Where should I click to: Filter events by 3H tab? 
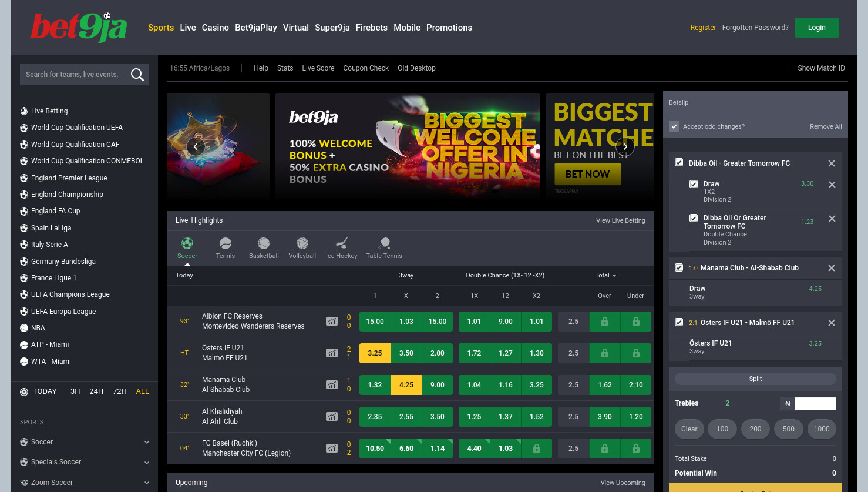click(x=75, y=391)
